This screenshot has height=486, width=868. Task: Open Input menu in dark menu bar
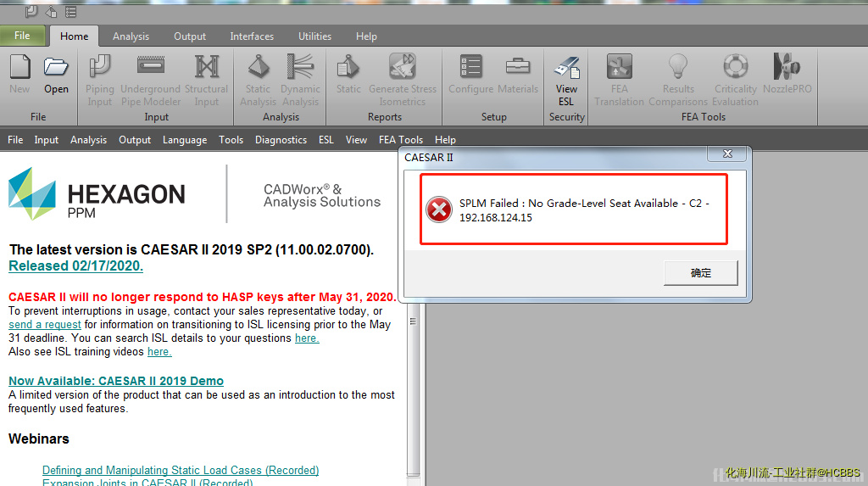click(47, 140)
